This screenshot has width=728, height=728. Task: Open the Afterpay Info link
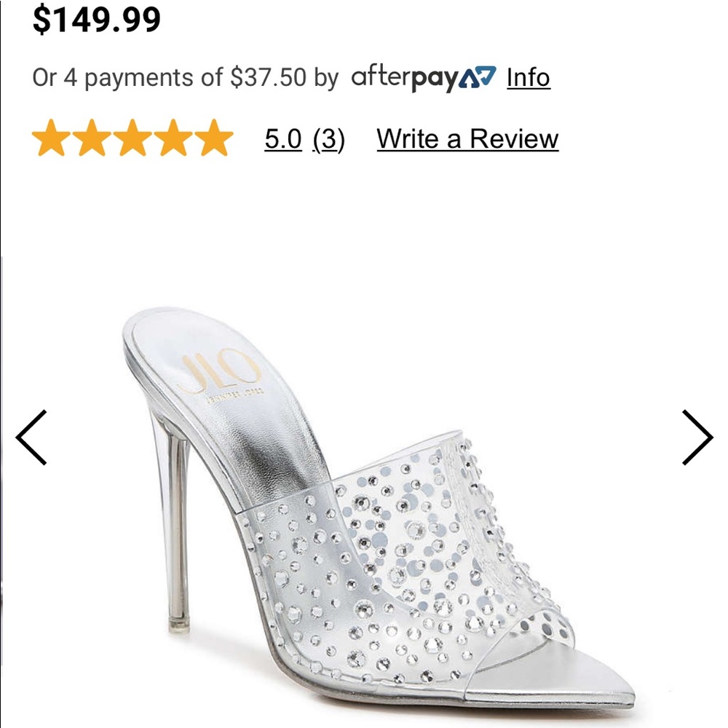[529, 76]
